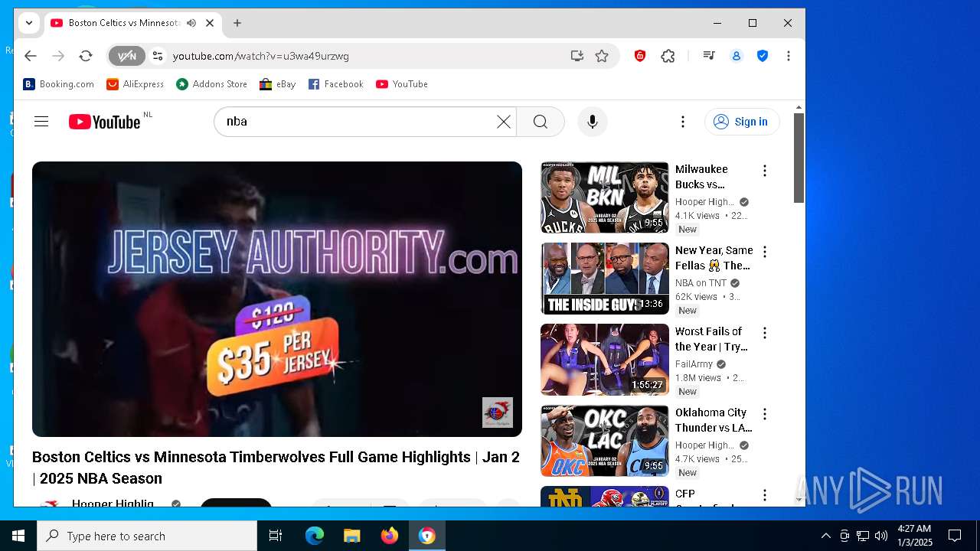Search with your voice microphone
Image resolution: width=980 pixels, height=551 pixels.
(593, 122)
